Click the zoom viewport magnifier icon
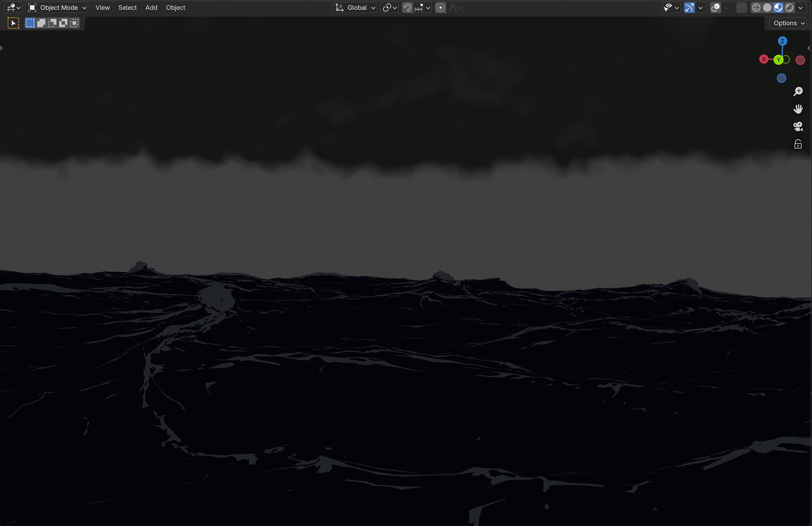 point(798,91)
